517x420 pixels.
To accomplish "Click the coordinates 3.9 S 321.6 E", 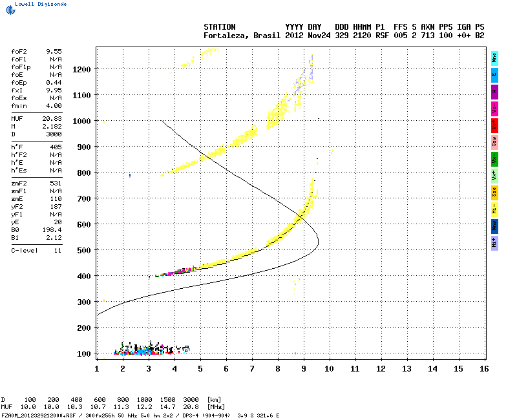I will [258, 415].
